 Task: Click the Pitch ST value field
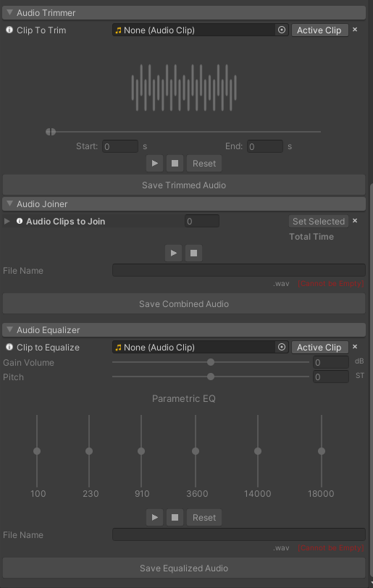pos(331,377)
